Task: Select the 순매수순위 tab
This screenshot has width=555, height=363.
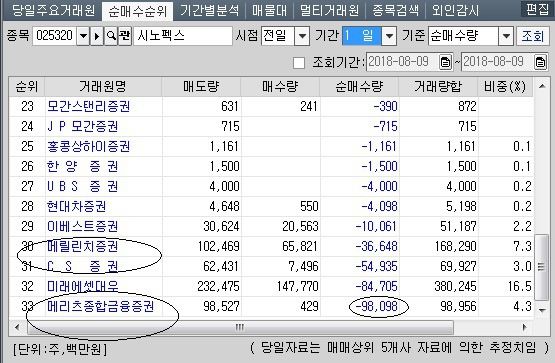Action: click(138, 11)
